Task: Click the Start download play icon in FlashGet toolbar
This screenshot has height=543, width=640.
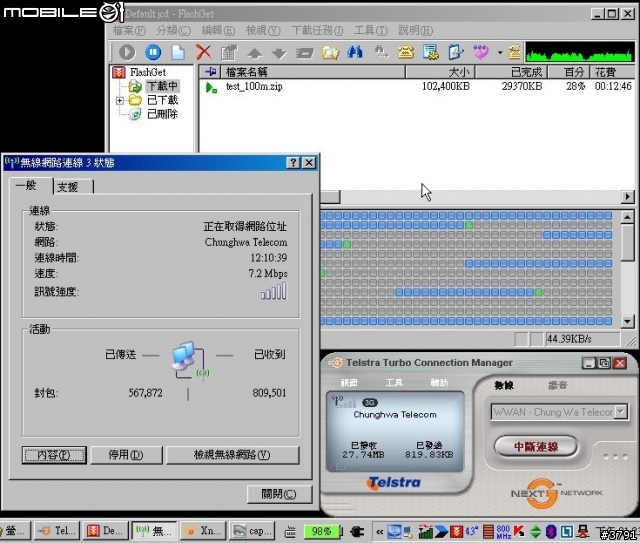Action: pos(127,52)
